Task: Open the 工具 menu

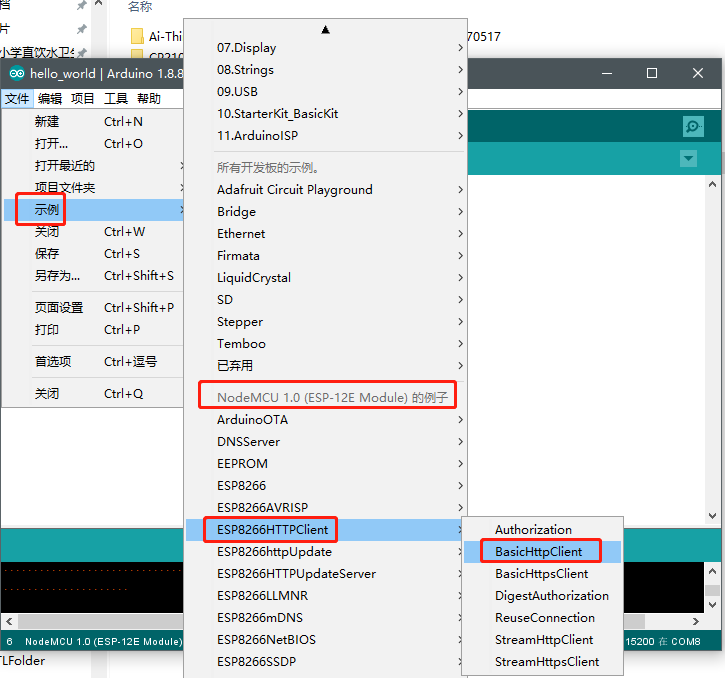Action: (x=116, y=99)
